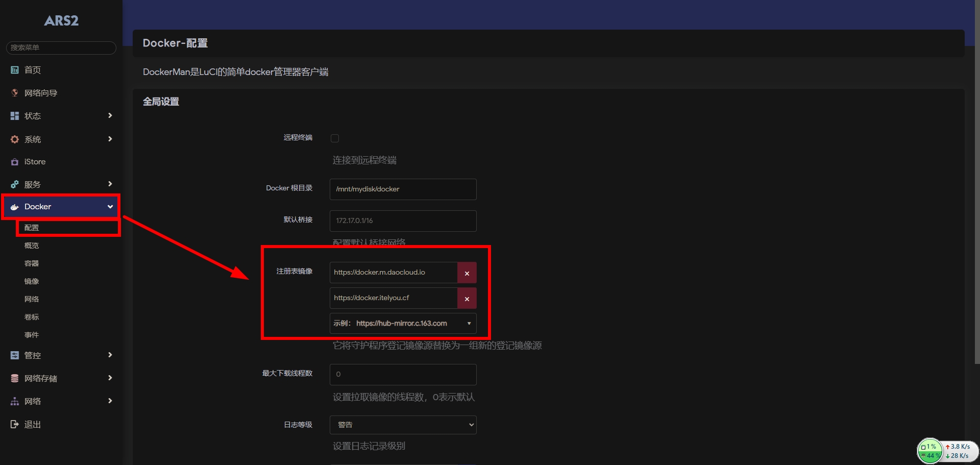The image size is (980, 465).
Task: Expand the 系统 menu chevron
Action: tap(110, 139)
